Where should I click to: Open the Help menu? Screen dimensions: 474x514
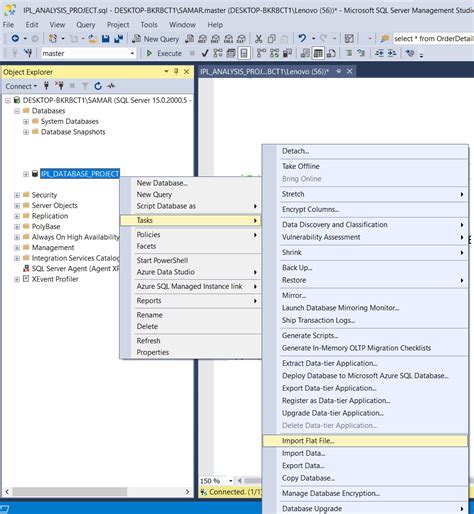(x=215, y=25)
